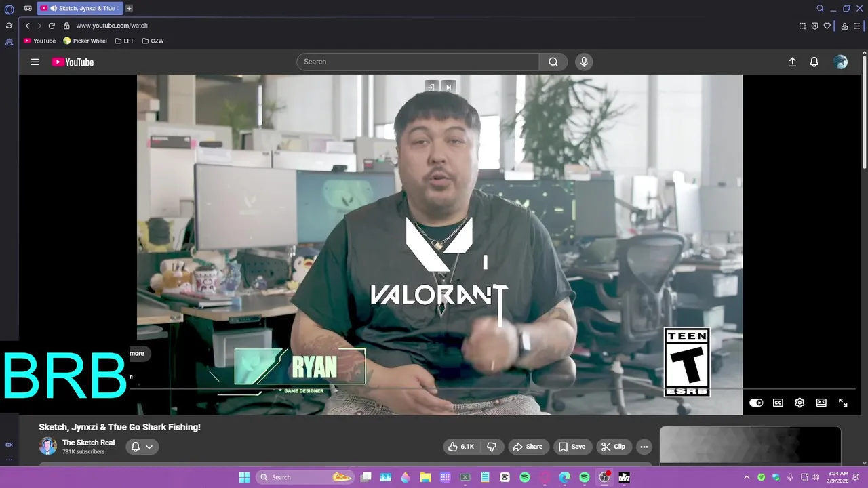Like the video with 6.1K likes
The height and width of the screenshot is (488, 868).
click(x=460, y=447)
